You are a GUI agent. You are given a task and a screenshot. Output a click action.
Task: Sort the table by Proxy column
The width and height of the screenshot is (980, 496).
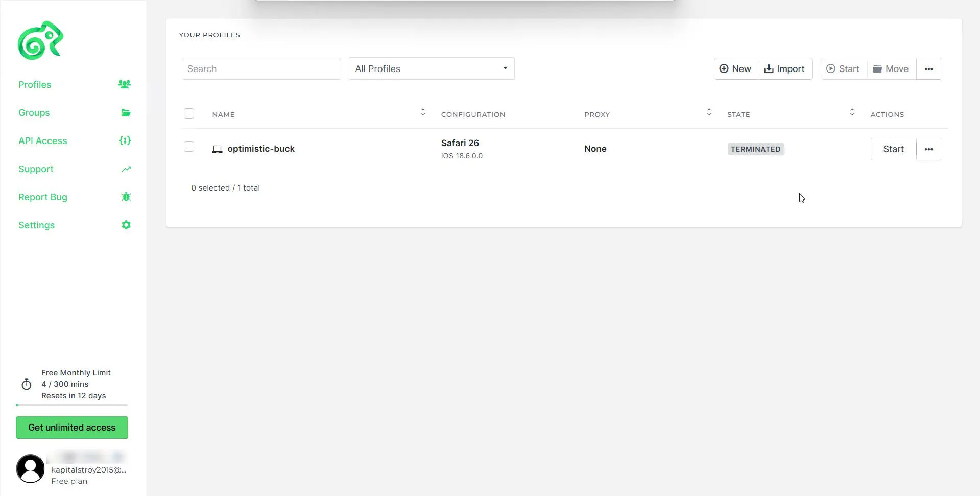pos(709,112)
